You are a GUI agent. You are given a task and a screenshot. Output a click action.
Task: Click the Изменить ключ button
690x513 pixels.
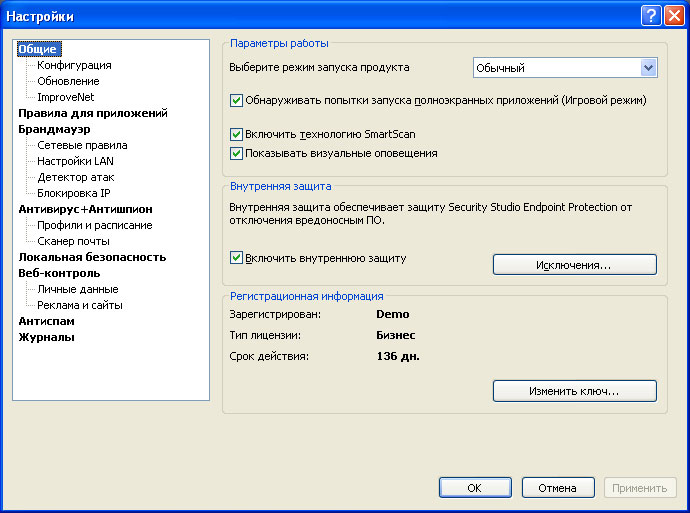click(x=574, y=391)
